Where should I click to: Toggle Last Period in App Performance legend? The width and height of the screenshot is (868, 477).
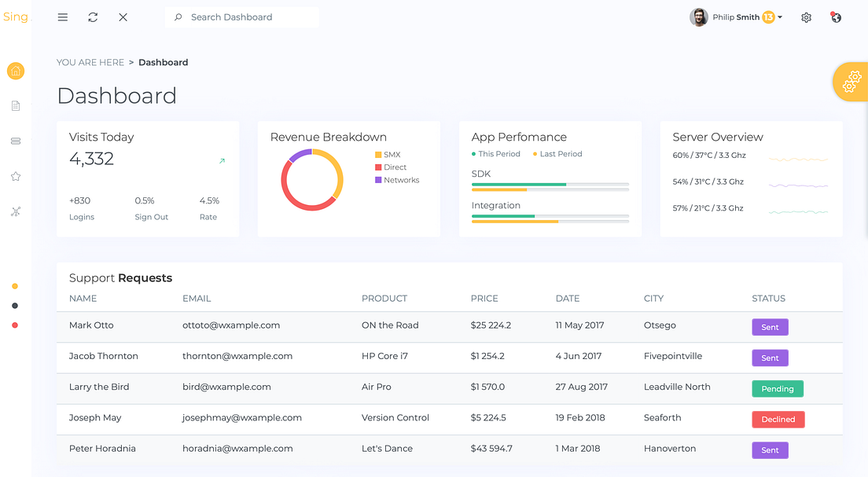tap(557, 153)
